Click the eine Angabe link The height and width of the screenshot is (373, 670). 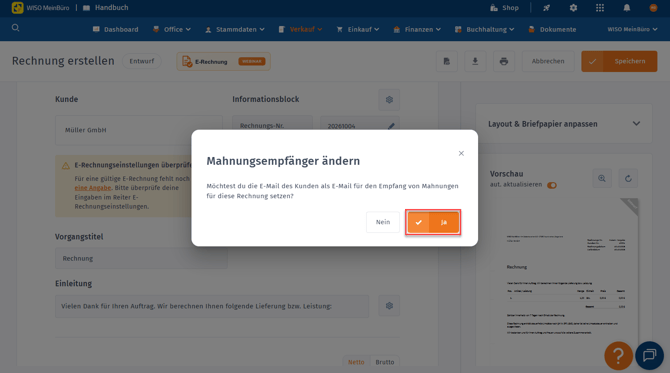[x=93, y=188]
